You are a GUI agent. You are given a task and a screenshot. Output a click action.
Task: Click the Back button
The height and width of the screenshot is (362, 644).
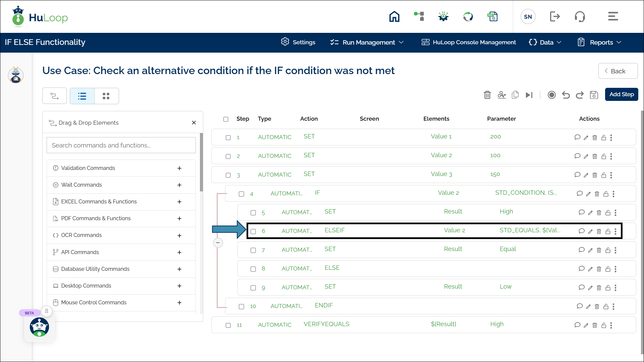click(x=618, y=71)
